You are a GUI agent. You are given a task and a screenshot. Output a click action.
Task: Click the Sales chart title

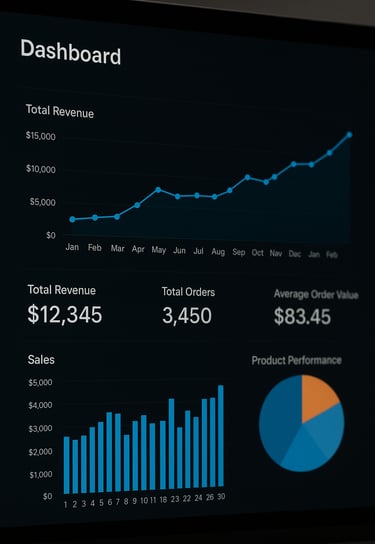(x=41, y=359)
